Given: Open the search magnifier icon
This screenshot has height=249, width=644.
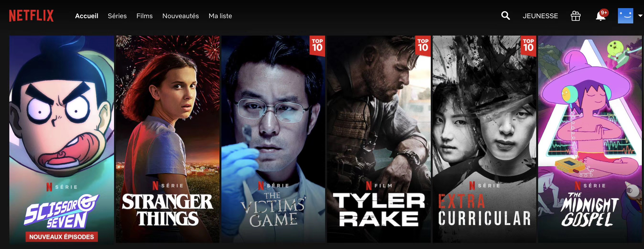Looking at the screenshot, I should pyautogui.click(x=505, y=16).
